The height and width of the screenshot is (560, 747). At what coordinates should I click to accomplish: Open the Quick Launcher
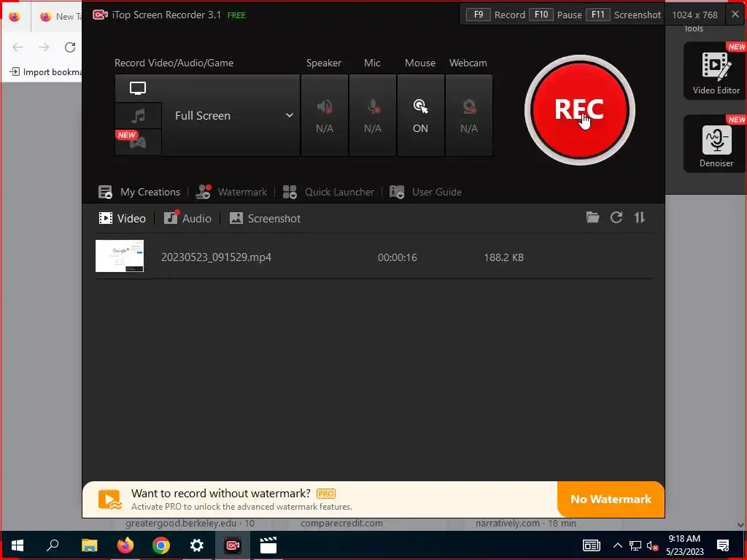click(x=328, y=192)
